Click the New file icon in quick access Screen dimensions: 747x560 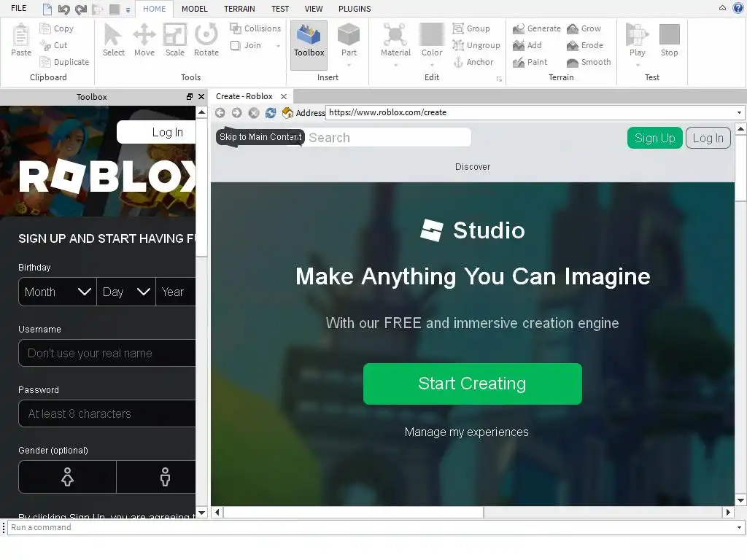point(47,9)
